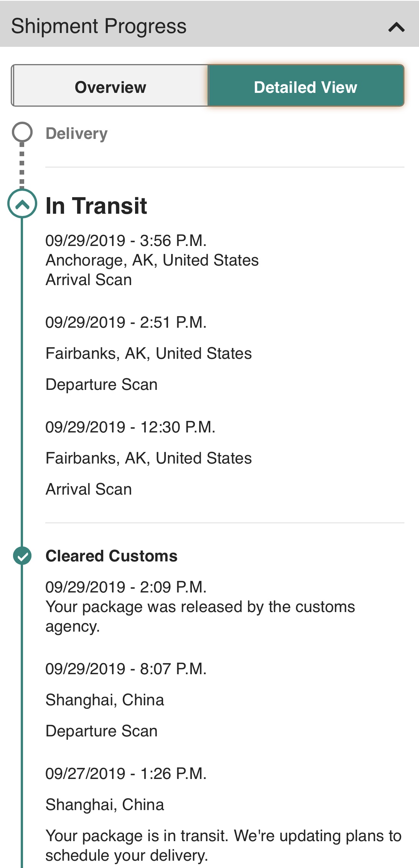The image size is (419, 868).
Task: Click the Shipment Progress header title
Action: pos(99,26)
